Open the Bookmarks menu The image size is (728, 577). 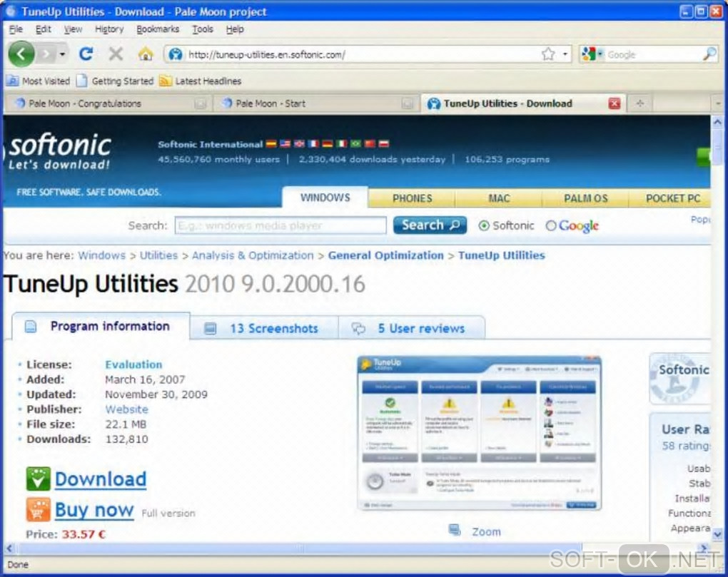point(158,29)
